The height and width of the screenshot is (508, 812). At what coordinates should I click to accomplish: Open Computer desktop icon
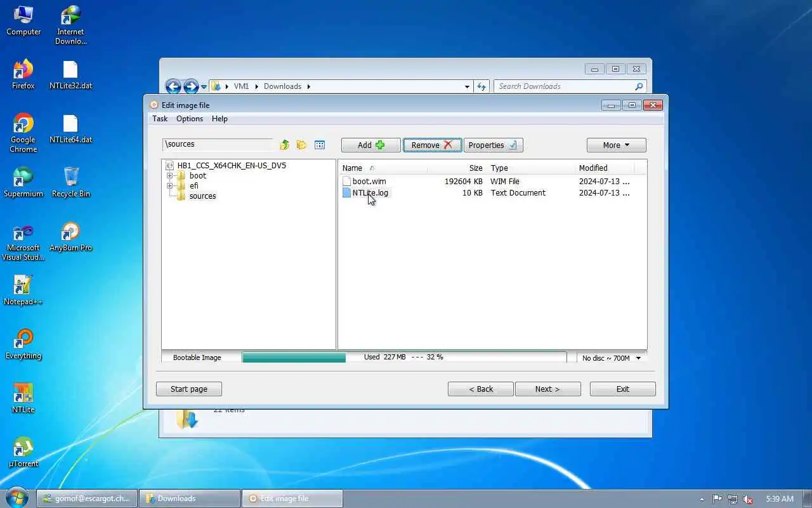point(23,21)
